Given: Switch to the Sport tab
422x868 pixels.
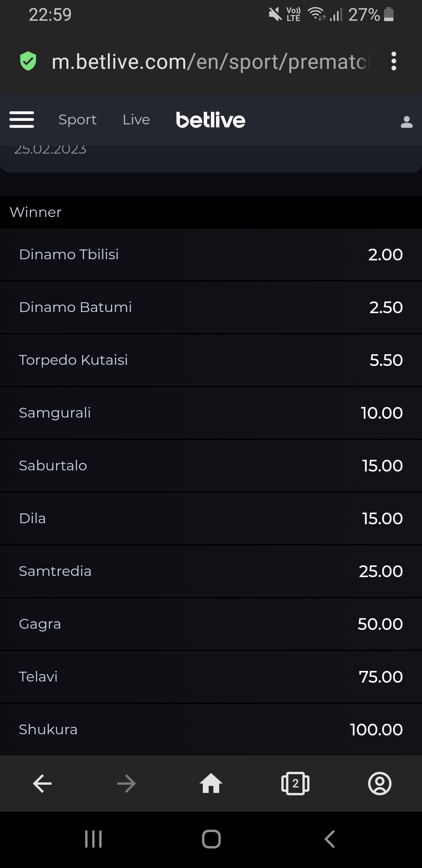Looking at the screenshot, I should pyautogui.click(x=77, y=120).
